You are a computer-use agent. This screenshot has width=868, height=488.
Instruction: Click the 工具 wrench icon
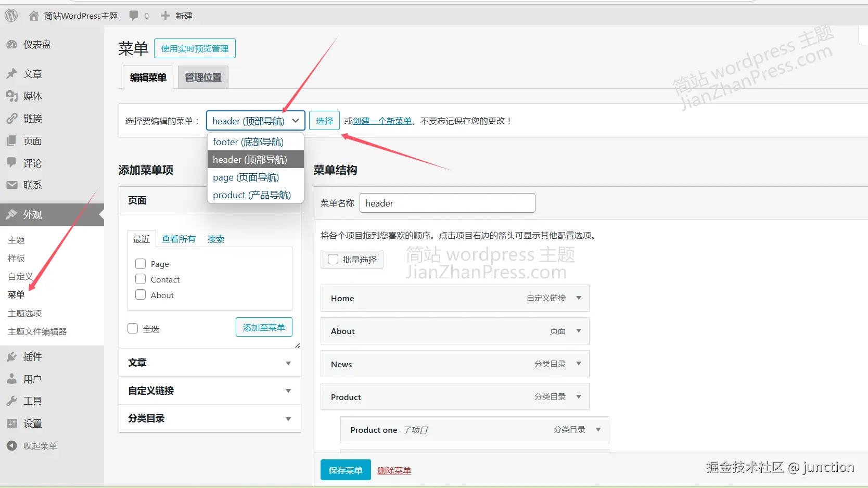coord(12,401)
